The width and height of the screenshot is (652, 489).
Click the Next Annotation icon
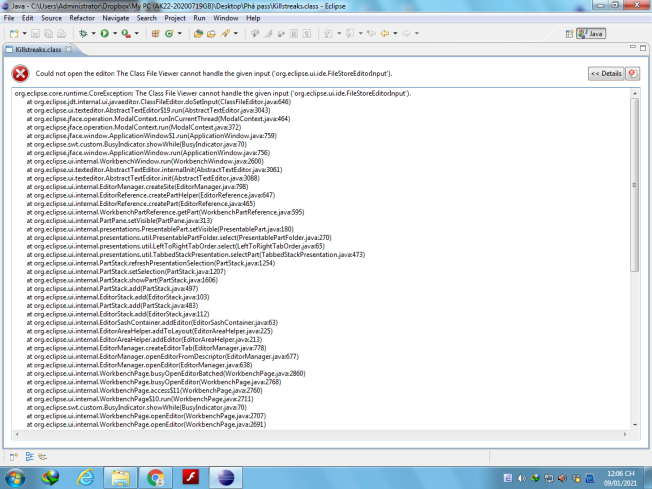click(328, 34)
